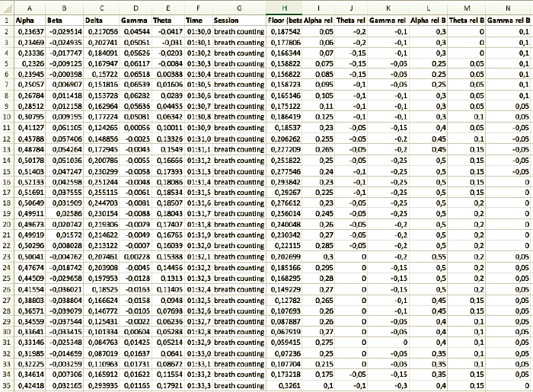
Task: Select Alpha cell 0,42418
Action: 30,386
